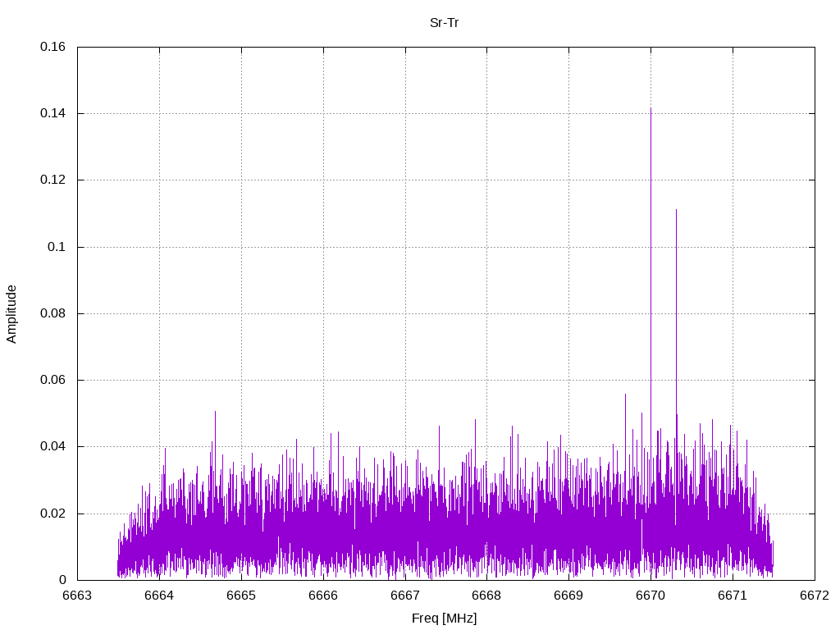The height and width of the screenshot is (630, 840).
Task: Click the x-axis tick label 6666
Action: click(323, 596)
